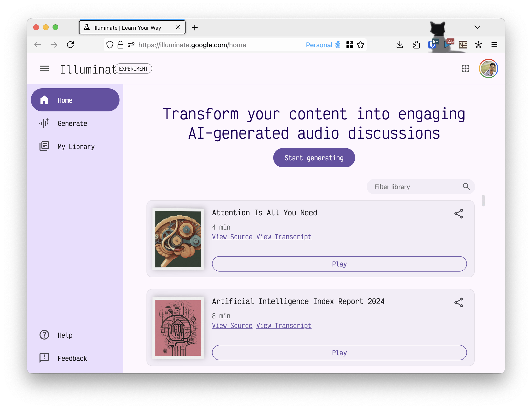Click the Start generating button
532x409 pixels.
[314, 158]
